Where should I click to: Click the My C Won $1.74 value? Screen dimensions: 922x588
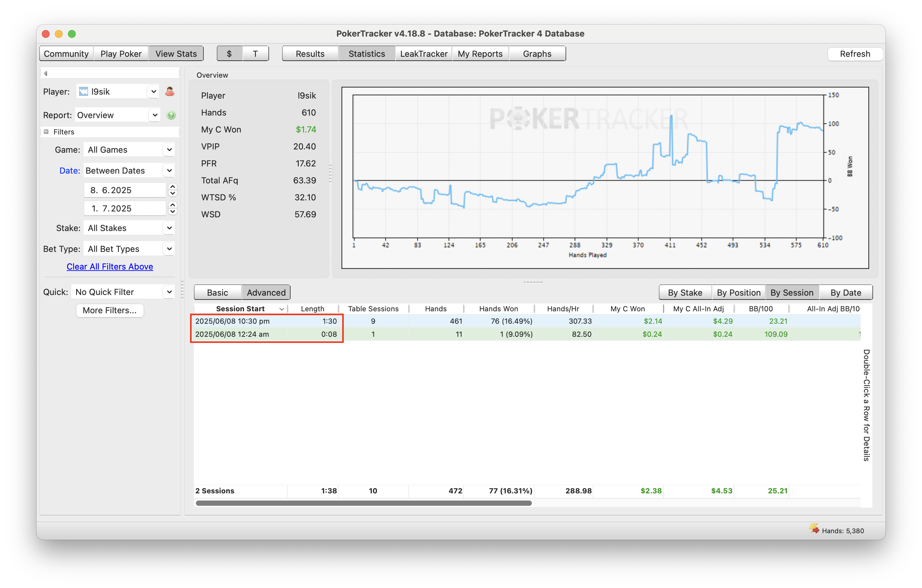tap(306, 130)
